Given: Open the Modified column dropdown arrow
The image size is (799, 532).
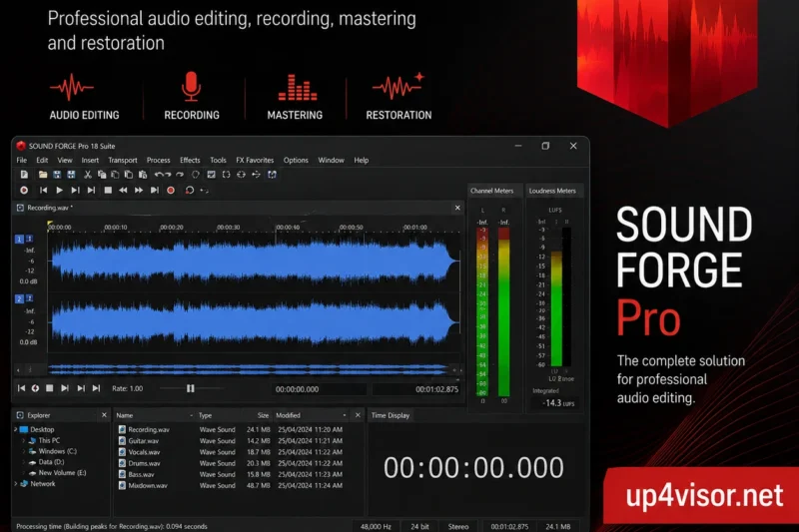Looking at the screenshot, I should (345, 415).
